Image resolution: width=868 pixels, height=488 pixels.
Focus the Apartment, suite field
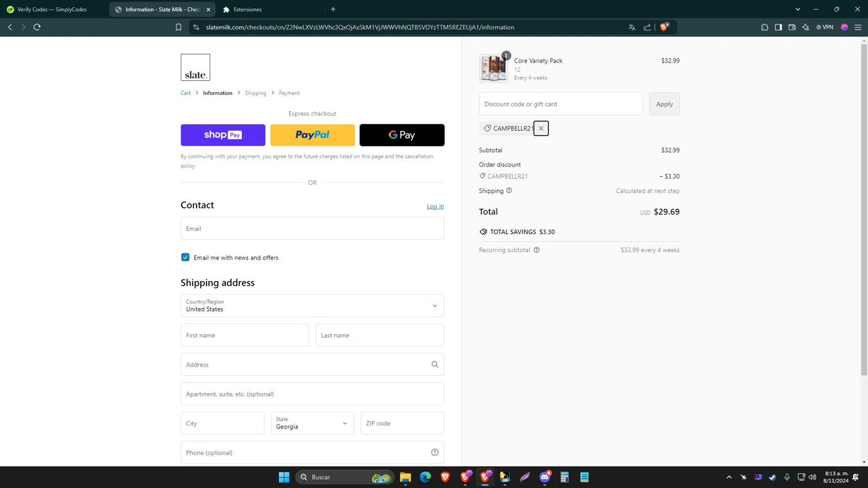(312, 394)
